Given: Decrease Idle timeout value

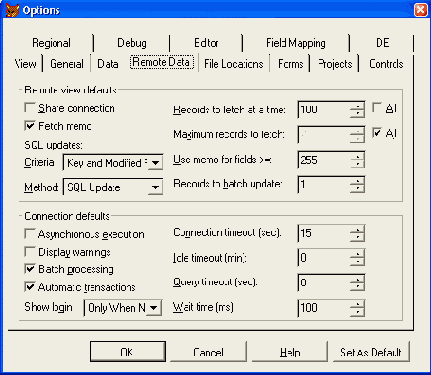Looking at the screenshot, I should 357,262.
